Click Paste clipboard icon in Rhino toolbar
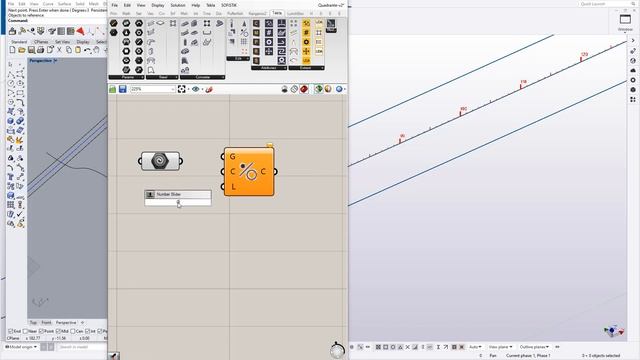Viewport: 640px width, 360px height. pyautogui.click(x=78, y=50)
